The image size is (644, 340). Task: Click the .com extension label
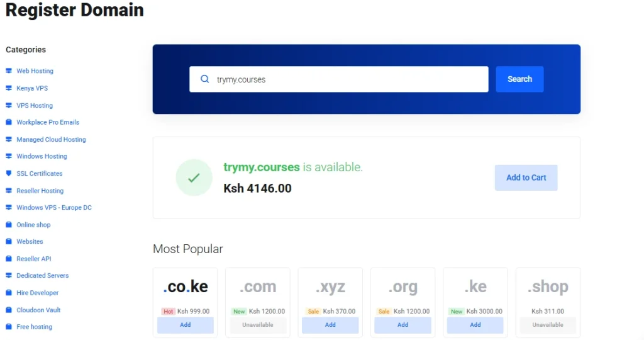point(258,286)
